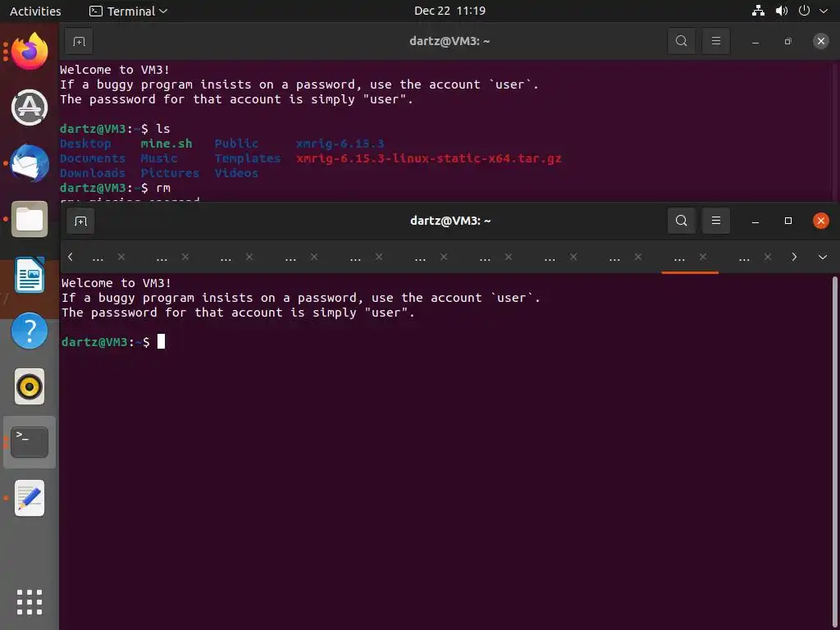Close the front terminal with orange X
Screen dimensions: 840x630
point(820,221)
